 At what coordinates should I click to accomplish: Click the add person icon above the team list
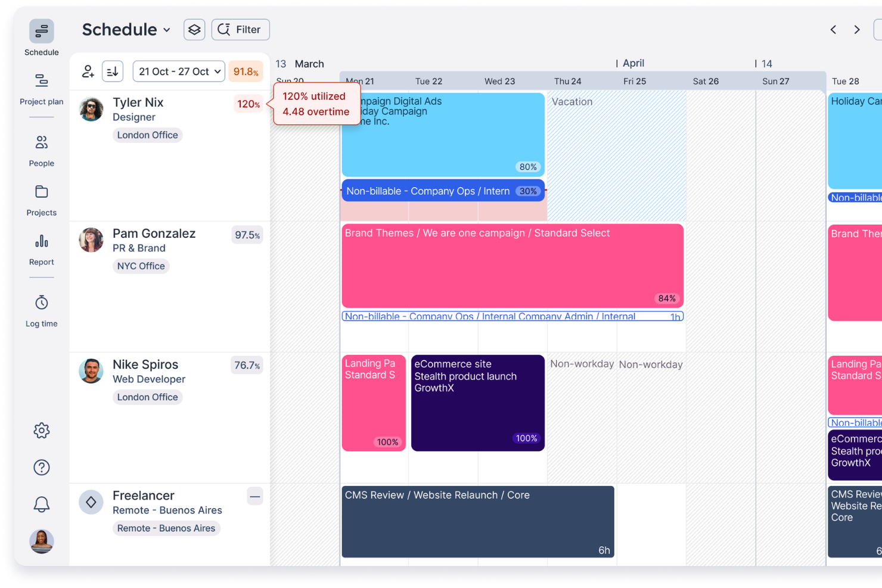tap(88, 71)
